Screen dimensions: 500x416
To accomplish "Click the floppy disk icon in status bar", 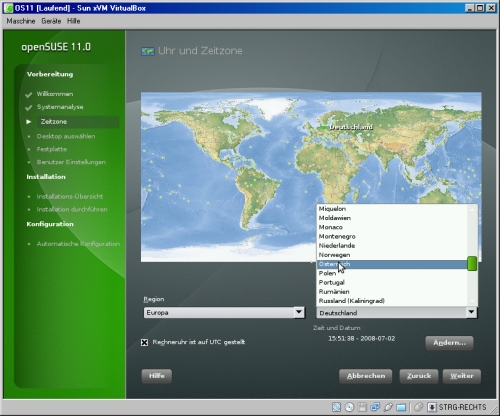I will point(362,407).
